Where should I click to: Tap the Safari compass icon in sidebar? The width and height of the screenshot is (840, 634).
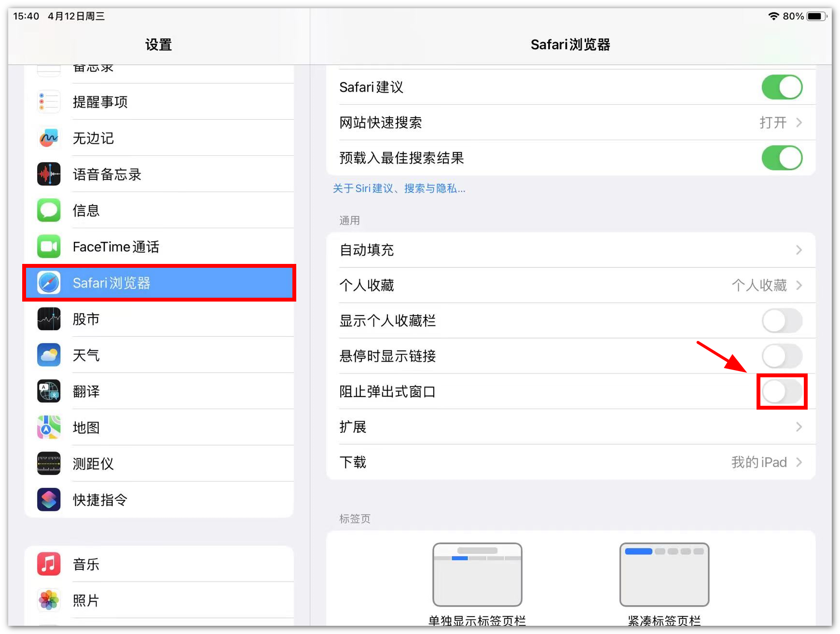coord(49,283)
